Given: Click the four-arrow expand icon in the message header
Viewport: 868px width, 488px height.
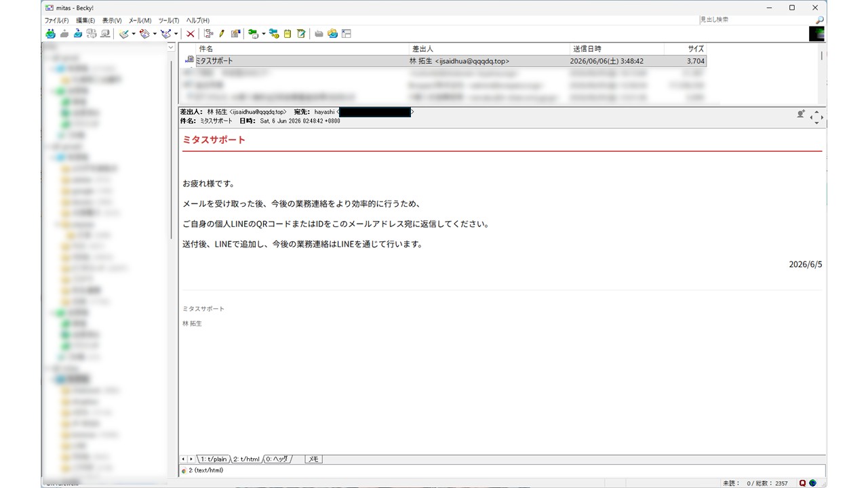Looking at the screenshot, I should (x=817, y=117).
